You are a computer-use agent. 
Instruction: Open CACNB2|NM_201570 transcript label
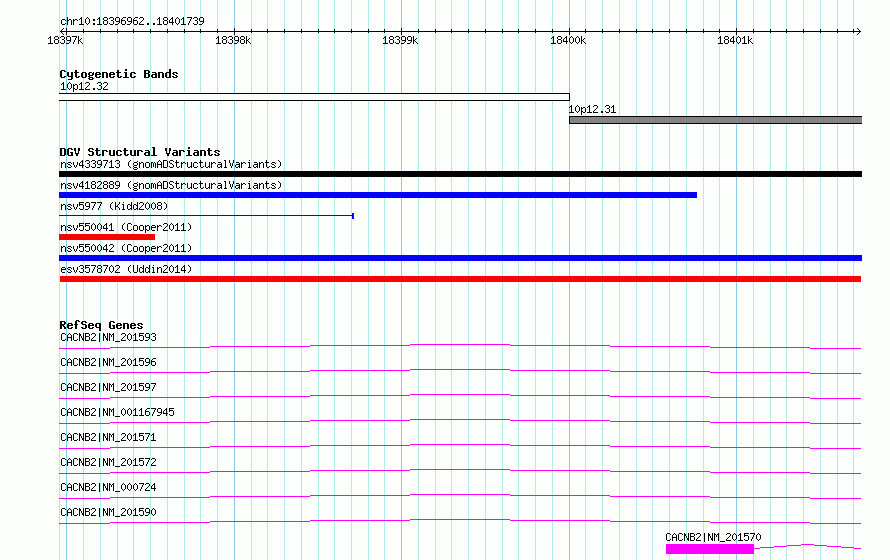[x=713, y=537]
